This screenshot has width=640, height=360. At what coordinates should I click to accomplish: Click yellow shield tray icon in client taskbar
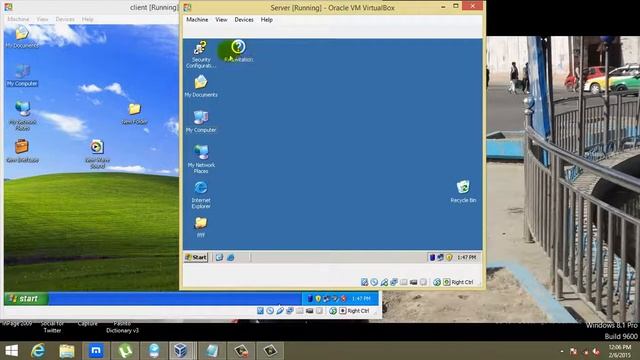(x=318, y=299)
